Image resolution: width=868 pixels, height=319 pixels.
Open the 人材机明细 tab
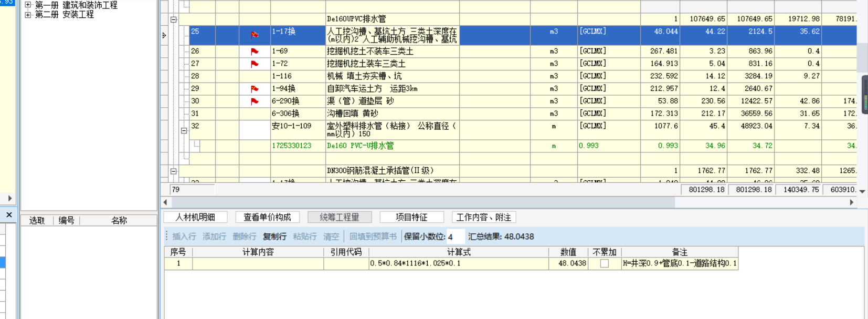[x=195, y=217]
